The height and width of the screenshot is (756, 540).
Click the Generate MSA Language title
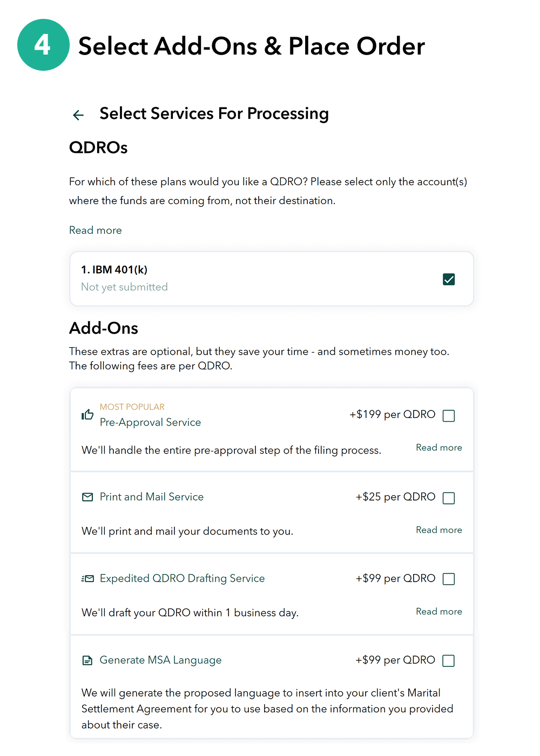[160, 660]
